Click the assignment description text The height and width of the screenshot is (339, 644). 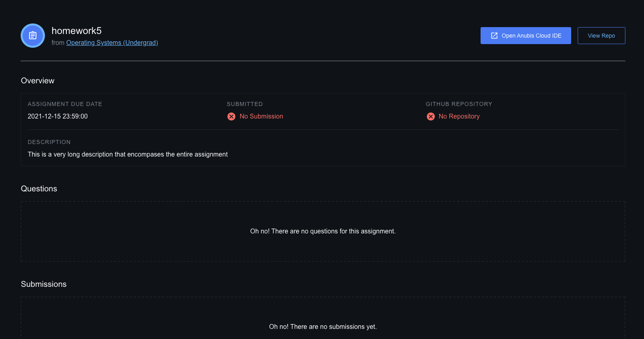127,154
